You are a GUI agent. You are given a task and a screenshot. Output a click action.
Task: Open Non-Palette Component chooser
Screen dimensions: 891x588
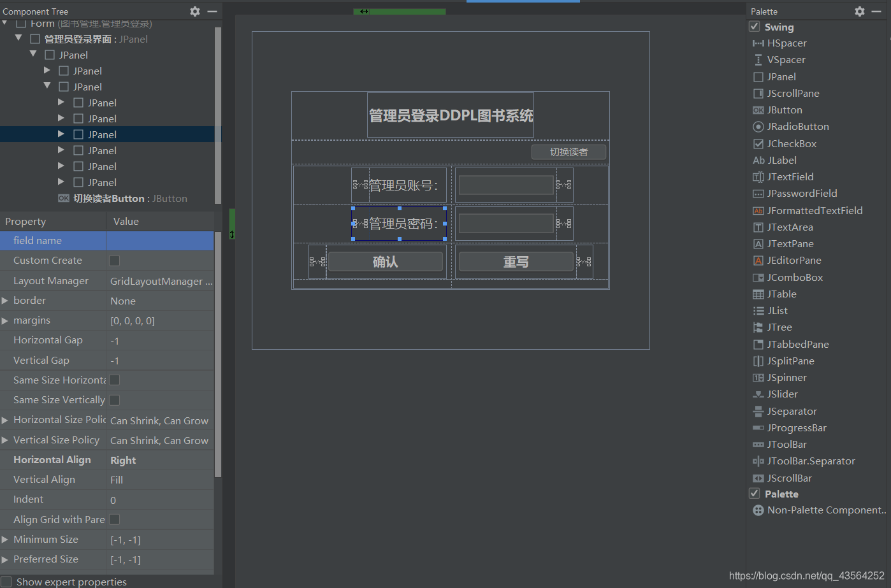pos(819,510)
